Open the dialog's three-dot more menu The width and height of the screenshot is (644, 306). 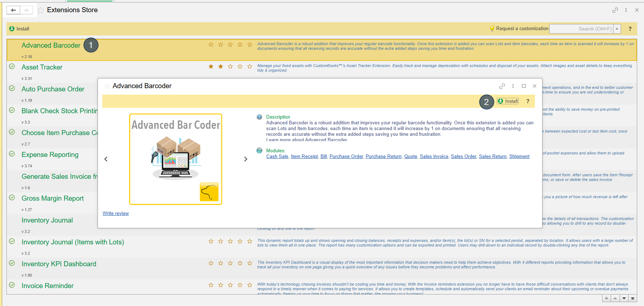click(x=513, y=86)
